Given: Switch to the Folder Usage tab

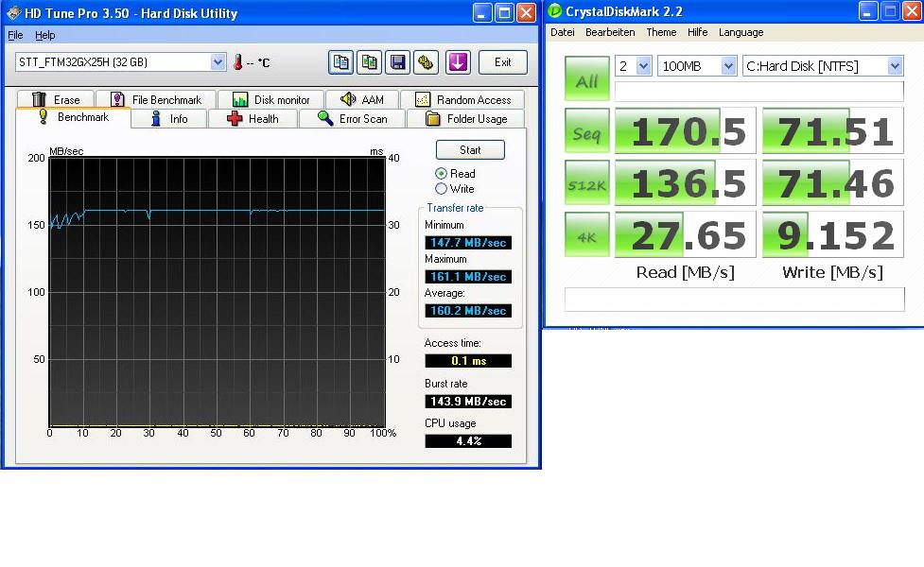Looking at the screenshot, I should coord(465,119).
